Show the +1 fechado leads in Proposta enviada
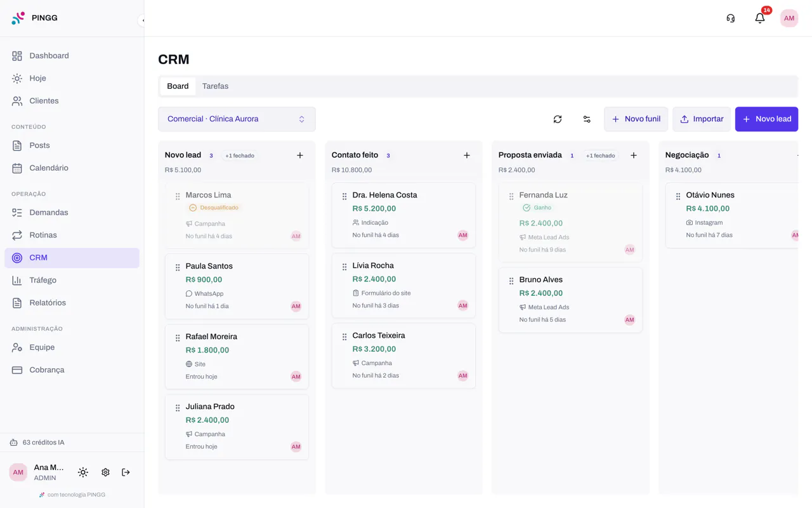812x508 pixels. click(600, 156)
